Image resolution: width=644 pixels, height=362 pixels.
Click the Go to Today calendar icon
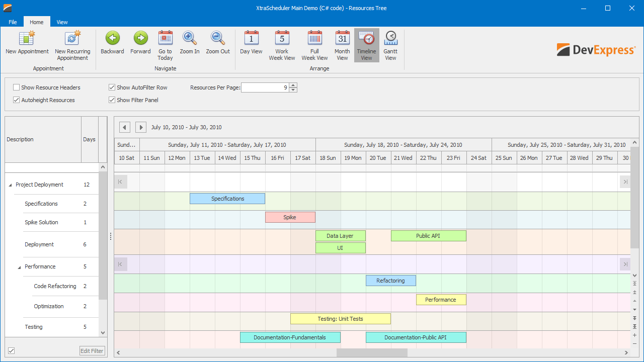click(x=165, y=39)
